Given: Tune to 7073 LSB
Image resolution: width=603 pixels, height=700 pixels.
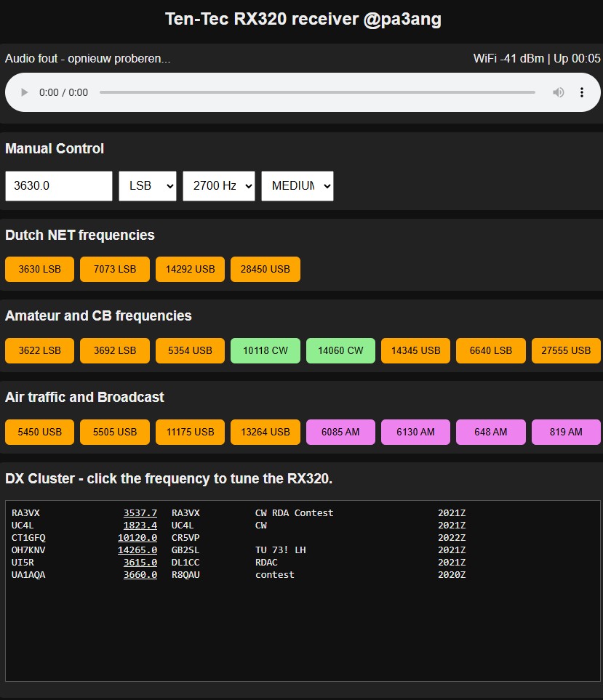Looking at the screenshot, I should pyautogui.click(x=115, y=269).
